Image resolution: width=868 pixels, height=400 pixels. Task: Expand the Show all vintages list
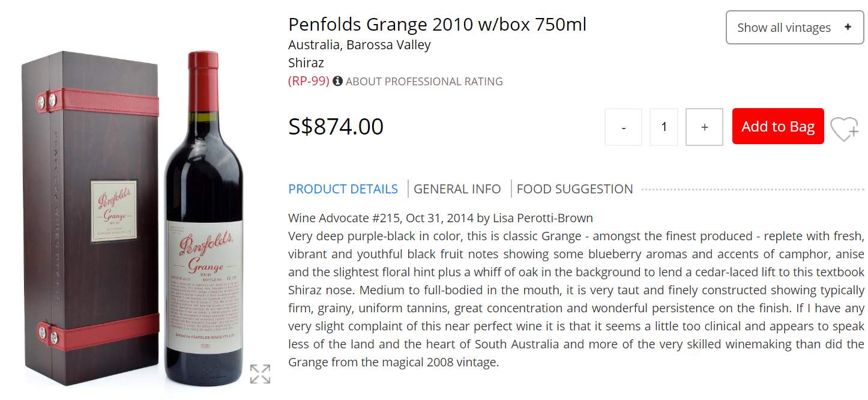(794, 28)
